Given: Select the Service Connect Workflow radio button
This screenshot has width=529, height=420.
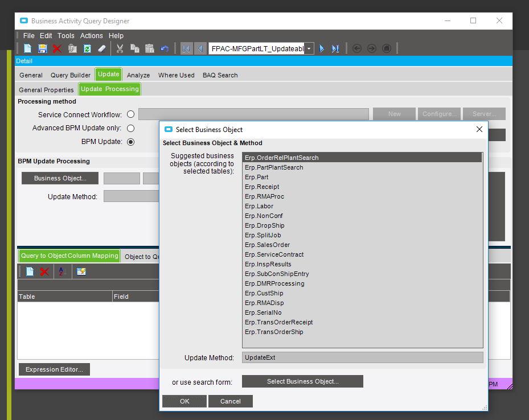Looking at the screenshot, I should coord(131,114).
